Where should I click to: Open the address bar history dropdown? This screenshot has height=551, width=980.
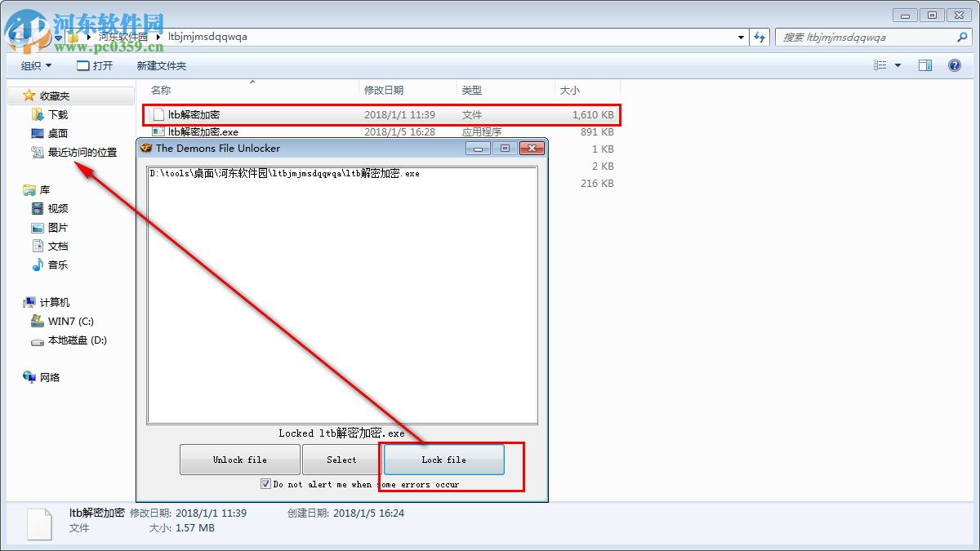tap(740, 37)
